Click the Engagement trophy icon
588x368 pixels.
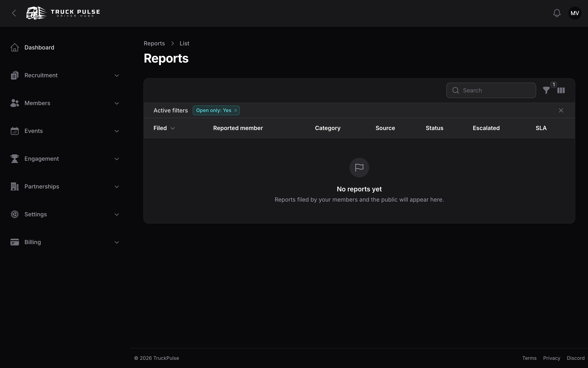pyautogui.click(x=14, y=159)
